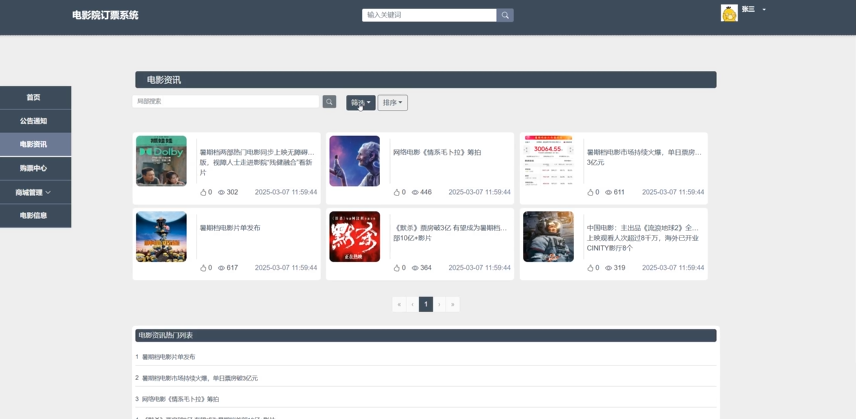
Task: Open the 暑期档两部热门电影同步上映无障碍 title
Action: [257, 163]
